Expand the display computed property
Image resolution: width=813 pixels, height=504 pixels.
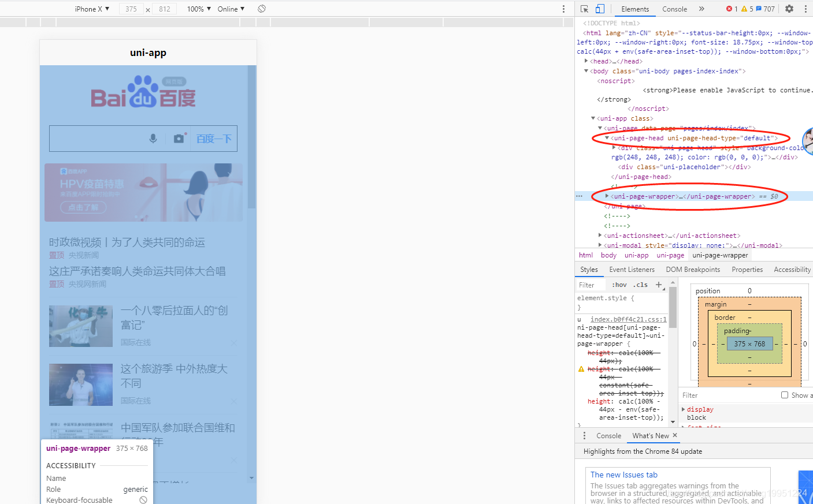684,409
